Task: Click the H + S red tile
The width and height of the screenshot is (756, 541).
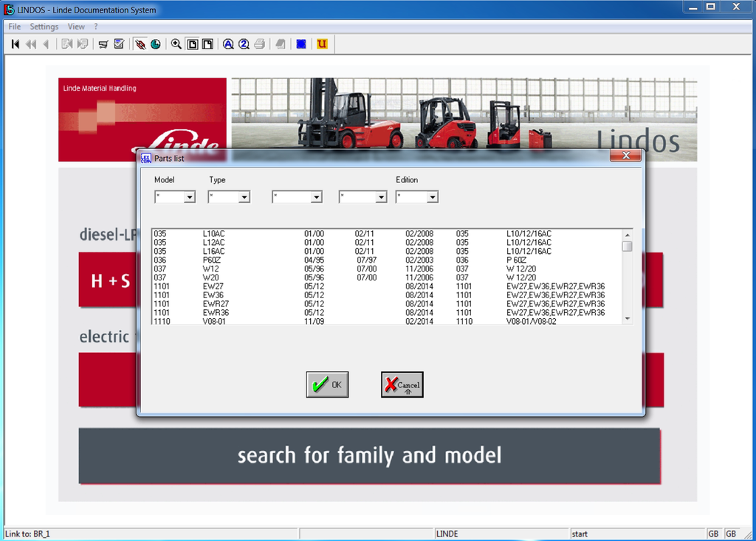Action: pyautogui.click(x=108, y=280)
